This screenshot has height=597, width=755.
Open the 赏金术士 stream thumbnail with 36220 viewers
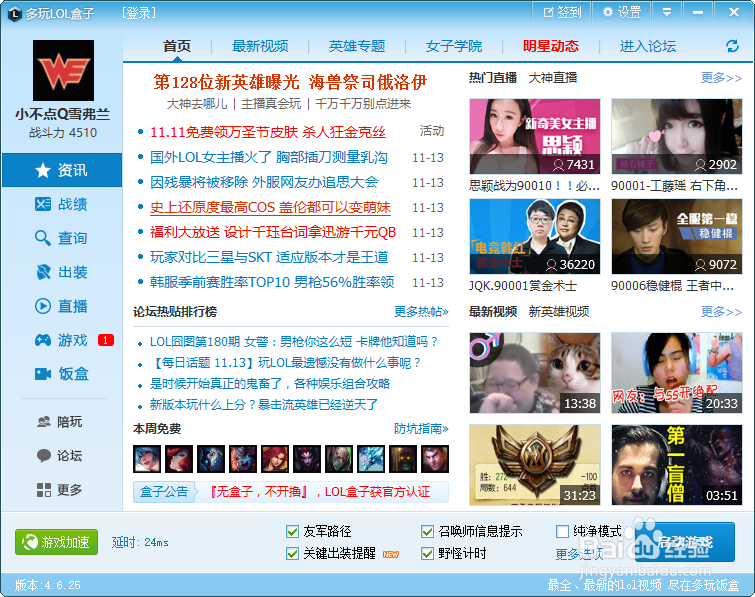534,236
